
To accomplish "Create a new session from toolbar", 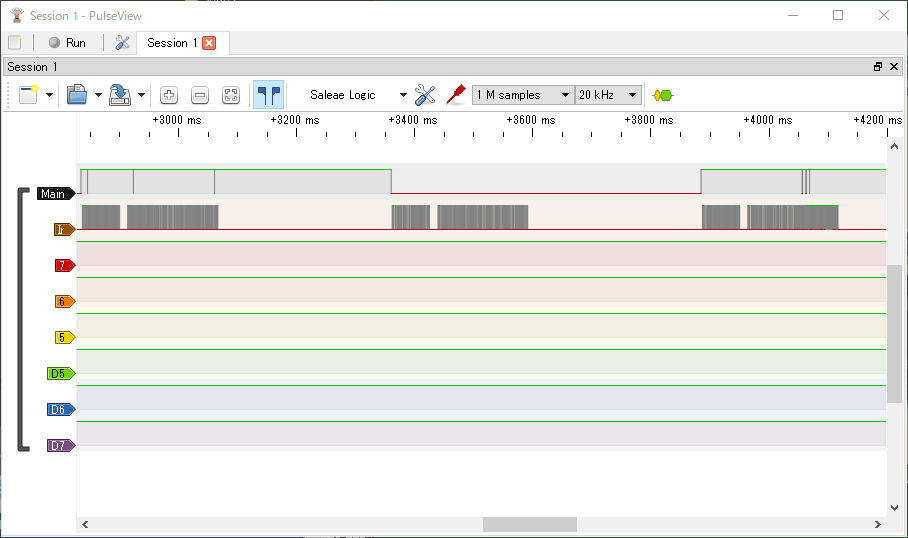I will point(28,94).
